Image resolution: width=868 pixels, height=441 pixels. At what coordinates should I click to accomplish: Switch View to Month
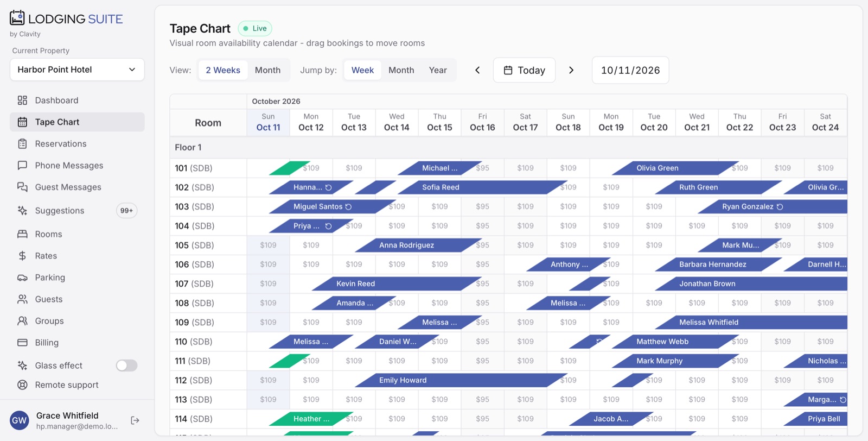[267, 70]
